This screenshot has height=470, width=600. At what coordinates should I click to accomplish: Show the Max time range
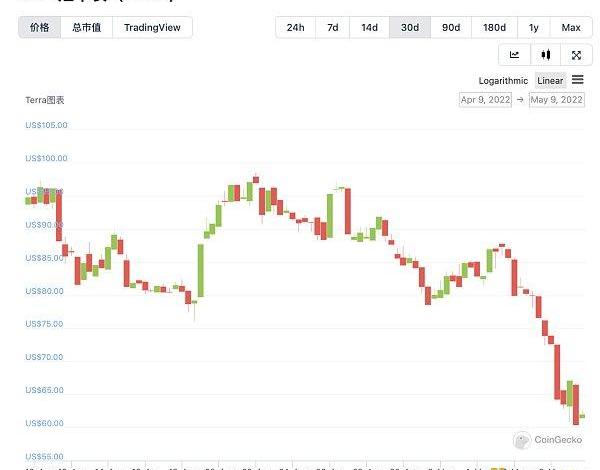571,27
